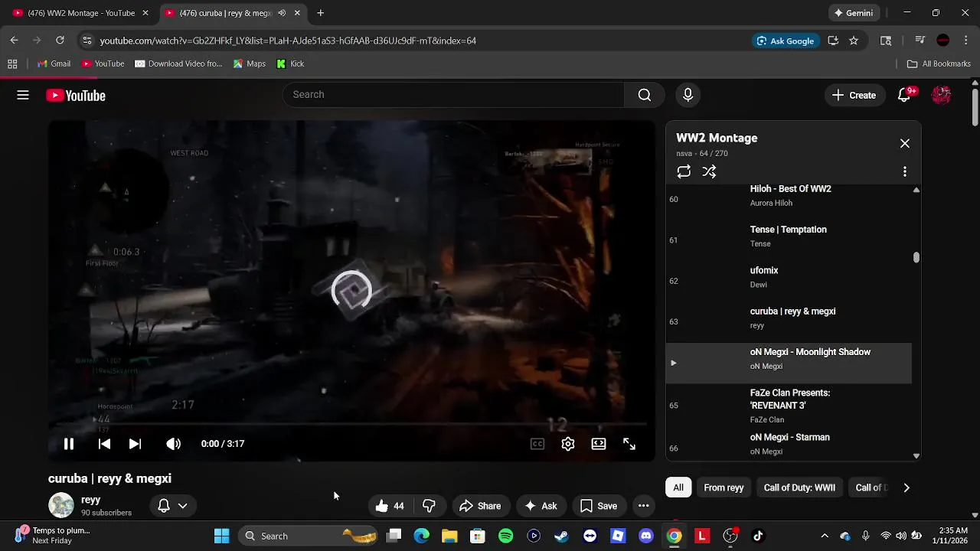The width and height of the screenshot is (980, 551).
Task: Select the Call of Duty: WWII chip
Action: (x=799, y=487)
